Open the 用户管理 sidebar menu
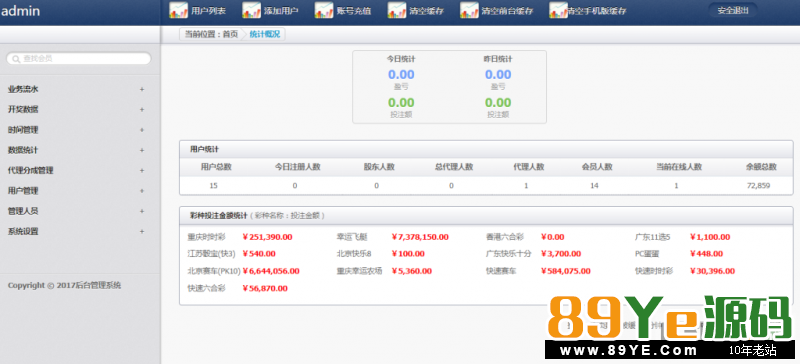The height and width of the screenshot is (364, 800). (23, 191)
